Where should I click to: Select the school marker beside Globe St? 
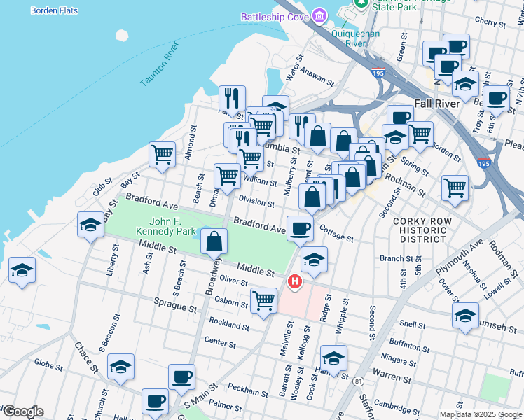[x=121, y=367]
